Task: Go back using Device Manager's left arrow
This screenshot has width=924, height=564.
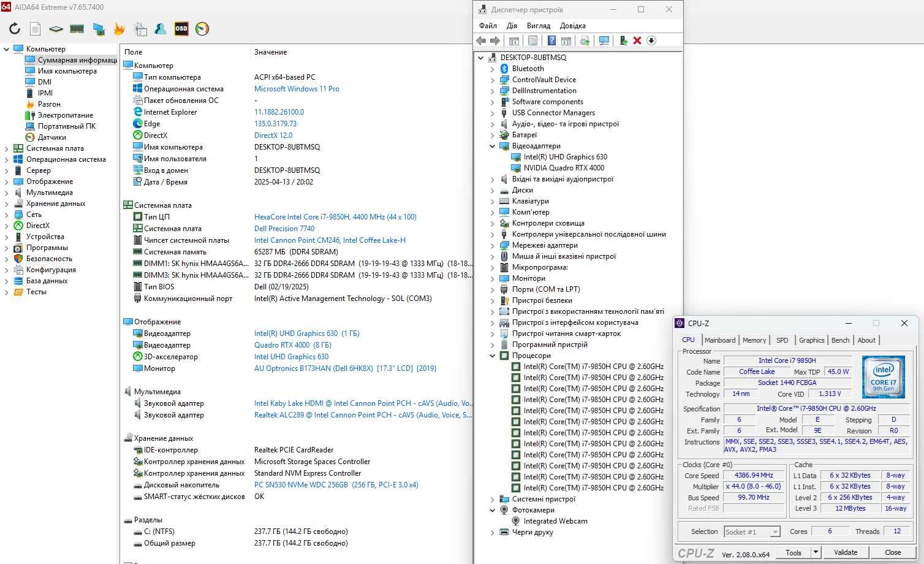Action: [482, 40]
